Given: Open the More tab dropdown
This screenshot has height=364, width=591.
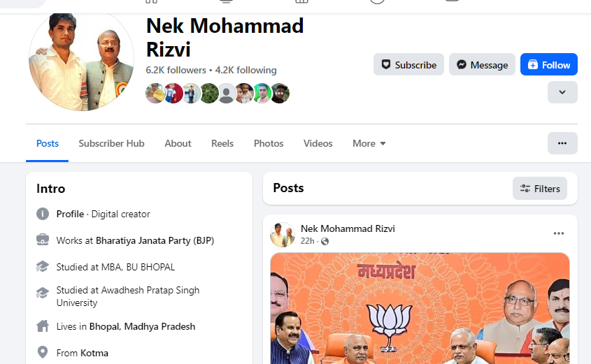Looking at the screenshot, I should click(x=369, y=143).
